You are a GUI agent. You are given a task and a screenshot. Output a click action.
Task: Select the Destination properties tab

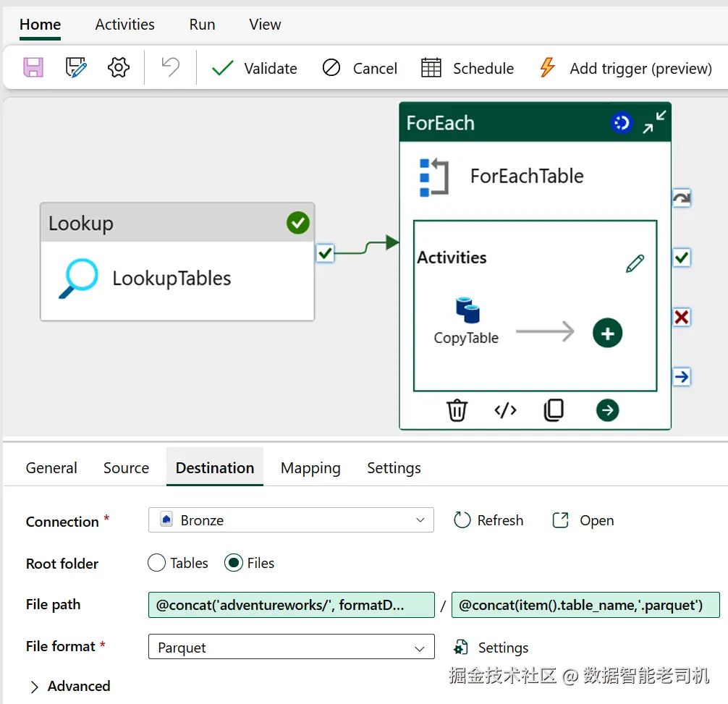tap(214, 468)
